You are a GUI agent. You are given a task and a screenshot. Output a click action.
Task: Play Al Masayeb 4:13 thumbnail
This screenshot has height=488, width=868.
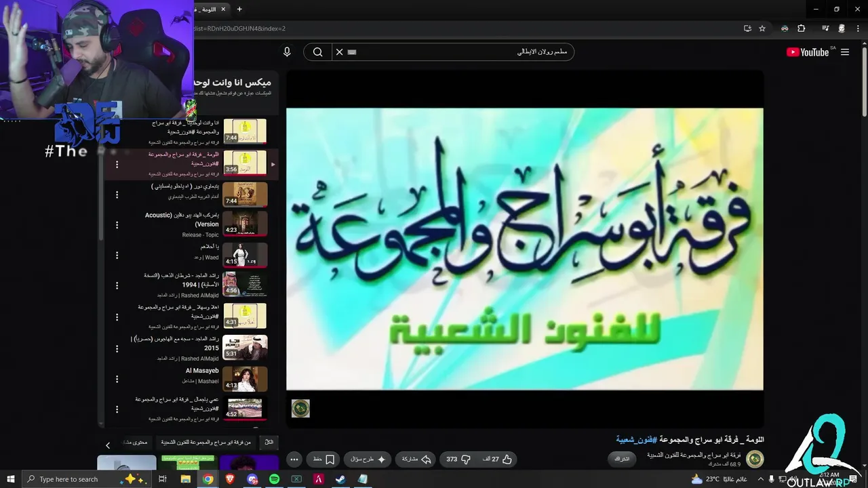coord(245,379)
